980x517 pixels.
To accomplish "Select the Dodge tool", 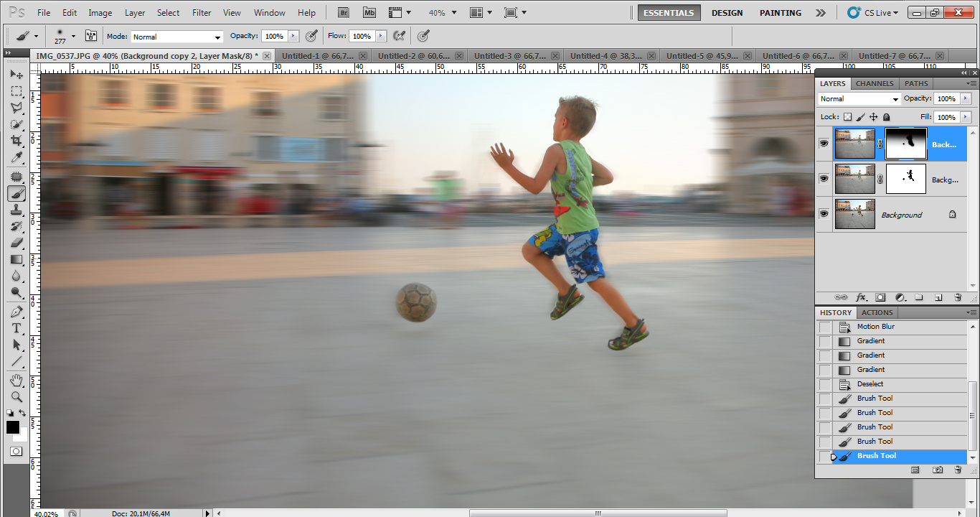I will 16,292.
